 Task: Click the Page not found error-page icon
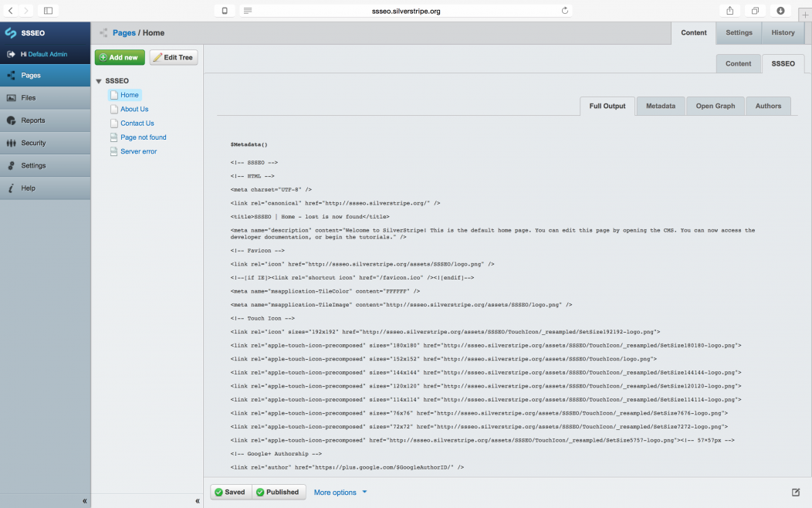coord(114,137)
